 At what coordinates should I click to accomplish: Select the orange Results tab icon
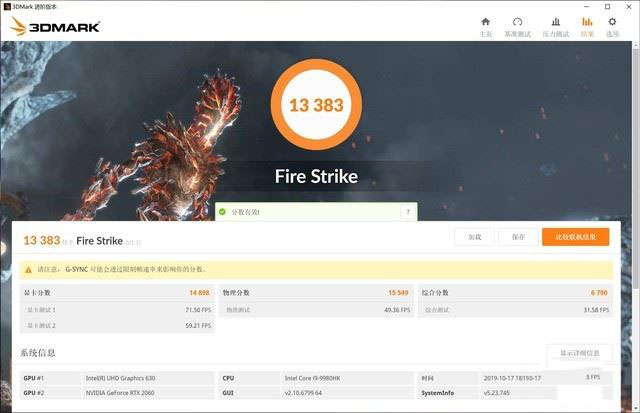click(x=587, y=27)
